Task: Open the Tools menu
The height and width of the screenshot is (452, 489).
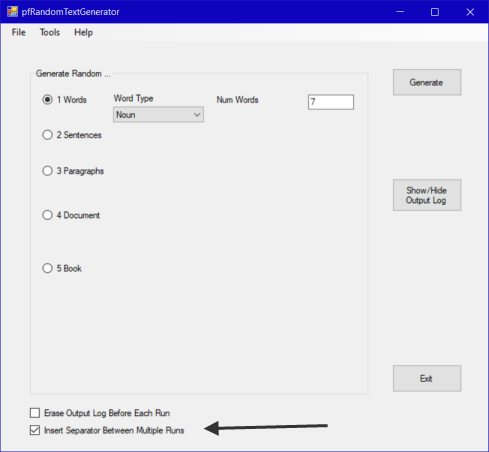Action: [x=50, y=32]
